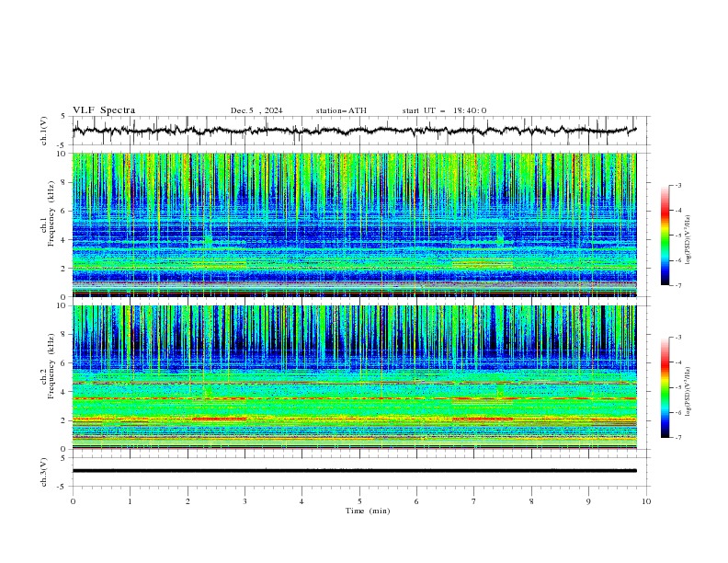Screen dimensions: 728x563
Task: Click the ch.2 color scale bar
Action: pyautogui.click(x=665, y=387)
